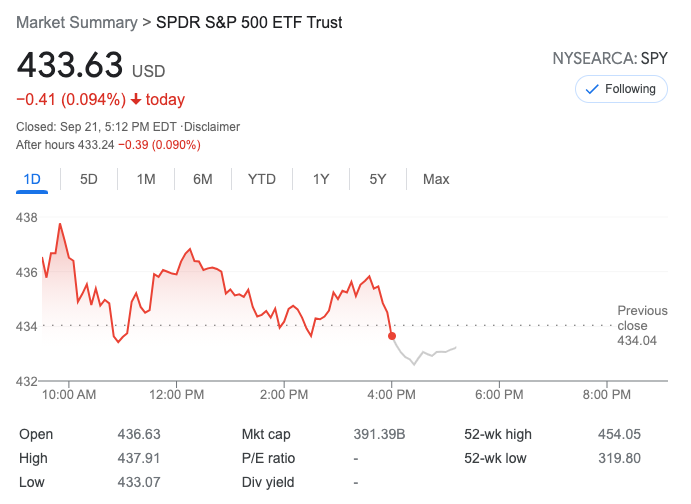
Task: Select the 1Y chart range
Action: pyautogui.click(x=321, y=179)
